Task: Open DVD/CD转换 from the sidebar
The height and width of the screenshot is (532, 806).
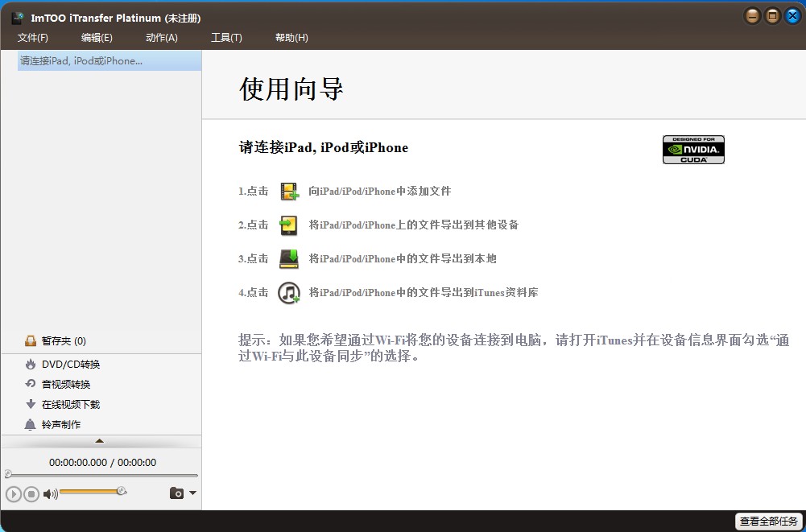Action: click(x=71, y=365)
